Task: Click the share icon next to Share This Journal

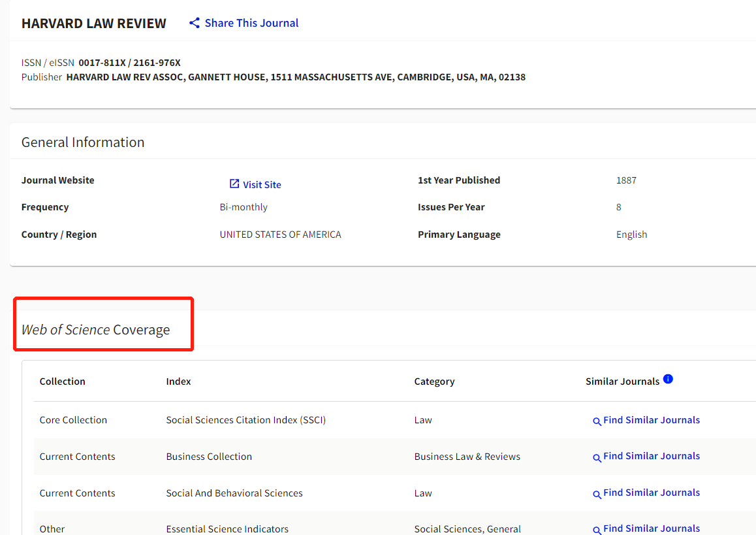Action: point(195,23)
